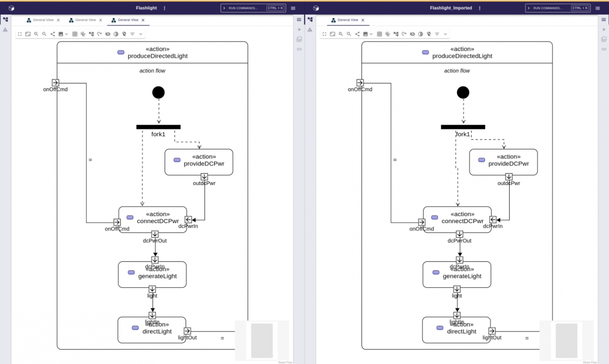
Task: Click the minimap thumbnail in Flashlight_Imported diagram
Action: [x=567, y=341]
